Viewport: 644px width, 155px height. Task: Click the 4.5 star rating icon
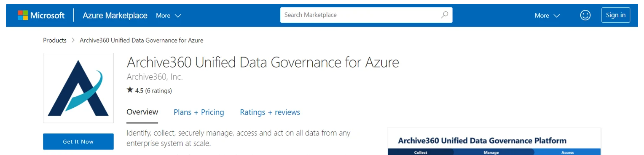point(130,90)
